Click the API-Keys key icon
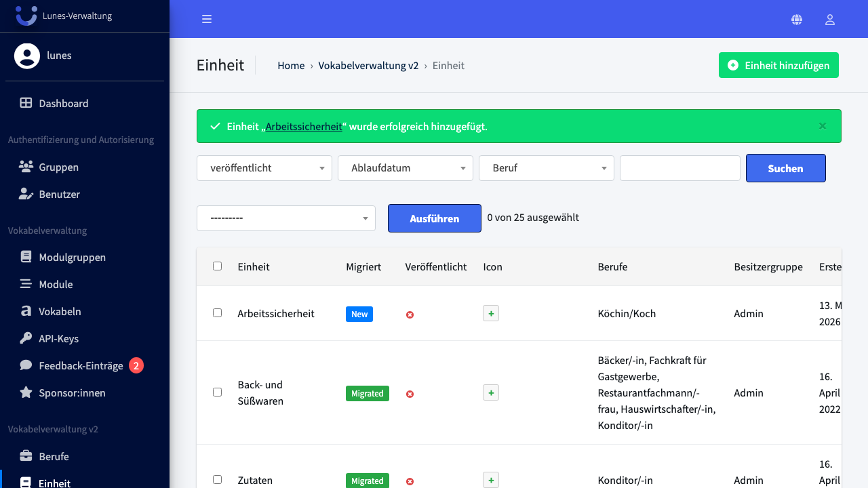The image size is (868, 488). tap(26, 338)
